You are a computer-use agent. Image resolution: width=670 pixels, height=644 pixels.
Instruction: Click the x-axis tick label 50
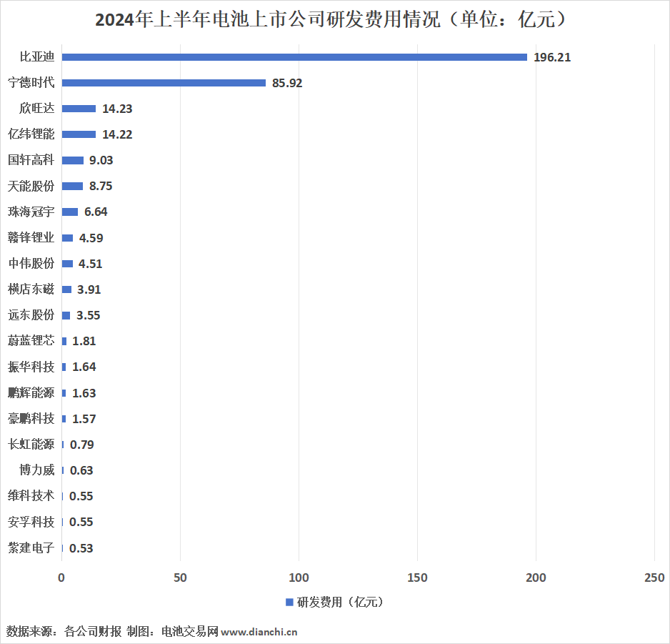point(180,578)
